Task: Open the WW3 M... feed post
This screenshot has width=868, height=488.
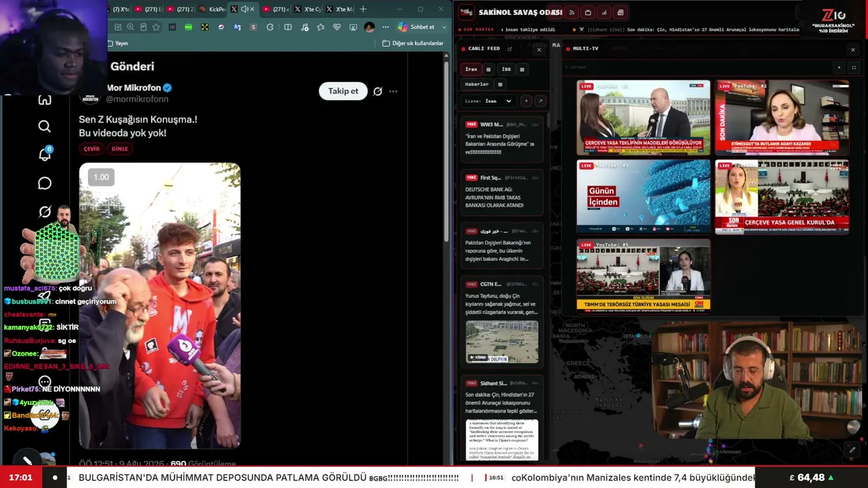Action: (502, 139)
